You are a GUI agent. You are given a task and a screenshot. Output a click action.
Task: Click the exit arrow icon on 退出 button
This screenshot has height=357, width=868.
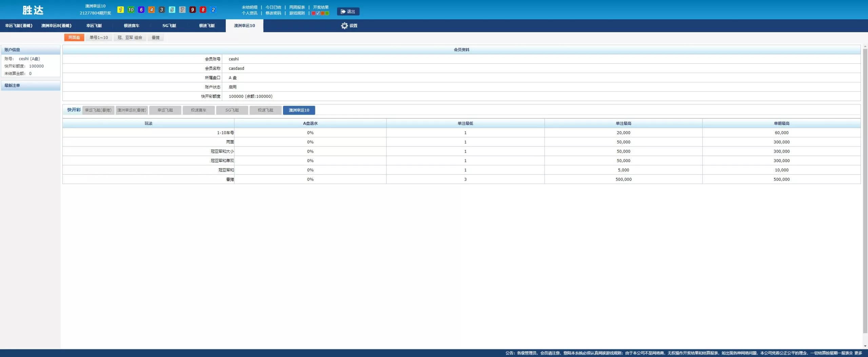343,12
